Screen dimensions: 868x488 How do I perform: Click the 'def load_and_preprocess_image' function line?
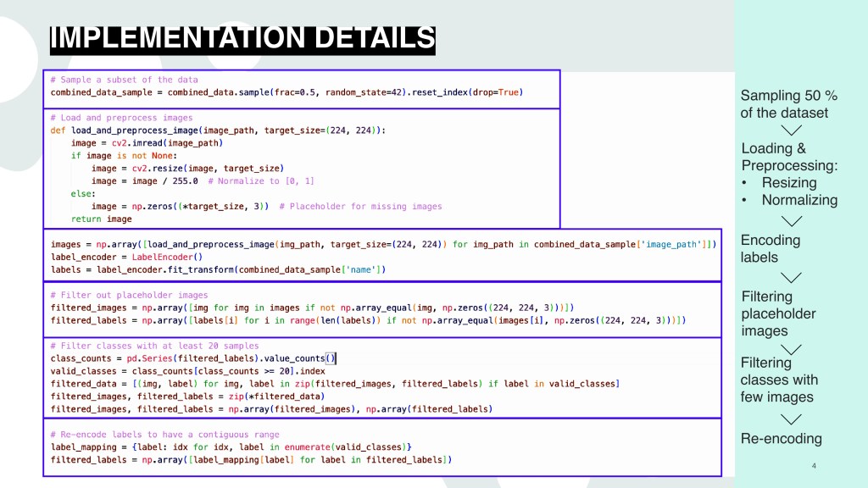[218, 130]
